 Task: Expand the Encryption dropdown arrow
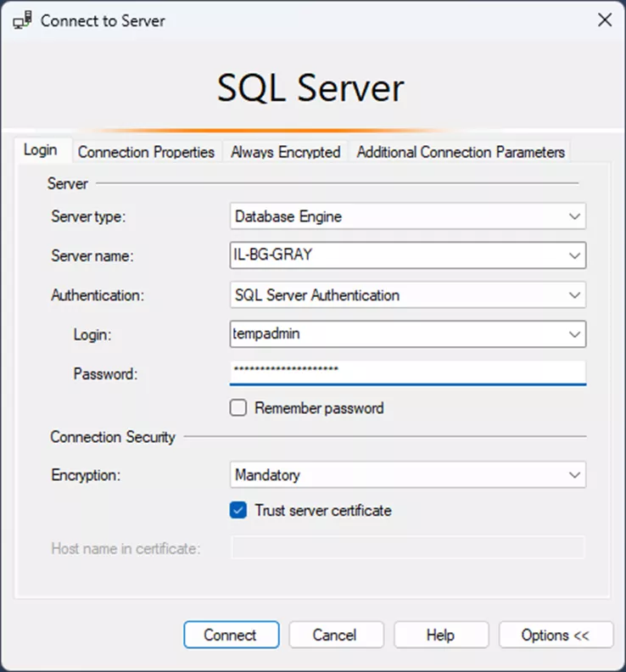pos(574,475)
